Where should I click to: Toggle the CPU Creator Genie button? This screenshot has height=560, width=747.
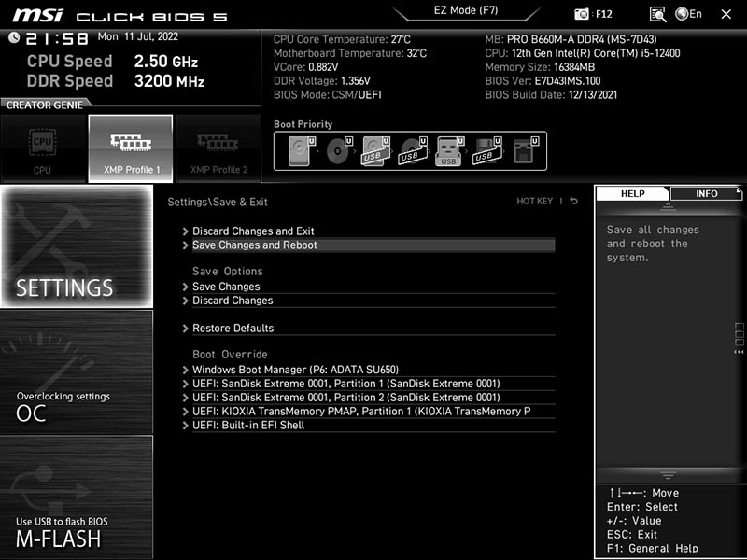(x=43, y=148)
